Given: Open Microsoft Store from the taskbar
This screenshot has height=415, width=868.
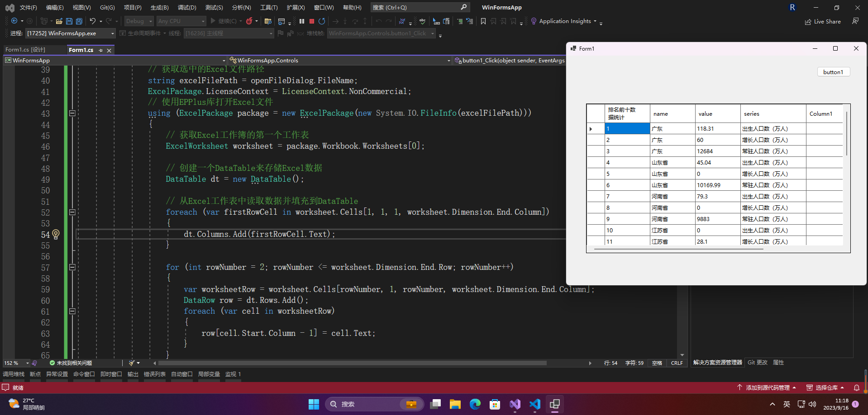Looking at the screenshot, I should coord(495,404).
